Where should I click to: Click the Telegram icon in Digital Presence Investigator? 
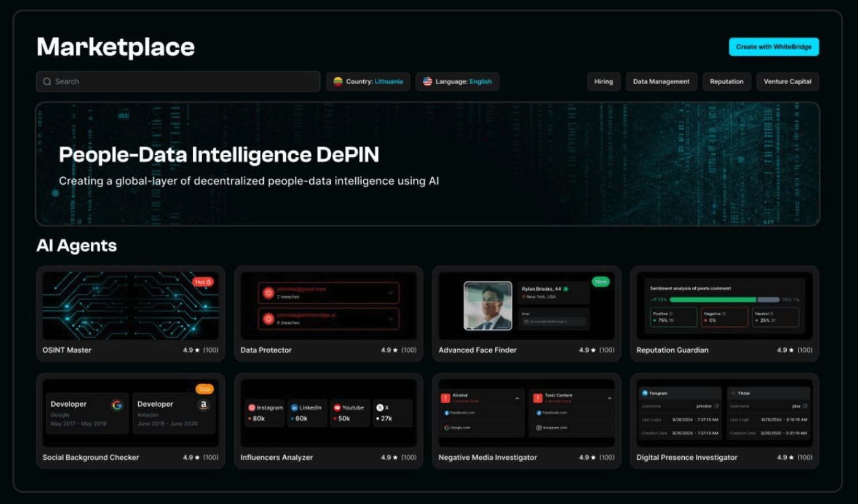(x=645, y=393)
